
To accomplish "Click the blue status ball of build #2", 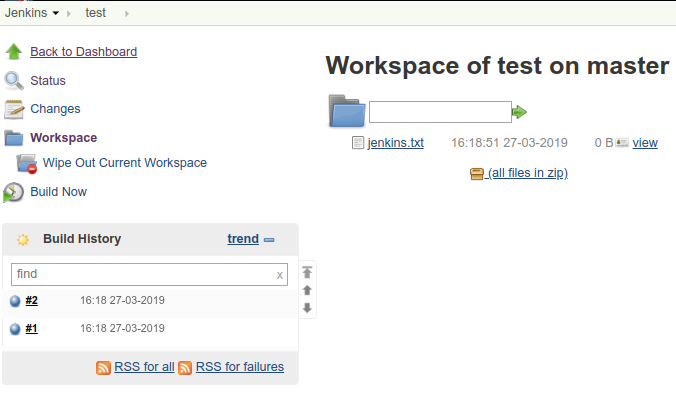I will (15, 301).
